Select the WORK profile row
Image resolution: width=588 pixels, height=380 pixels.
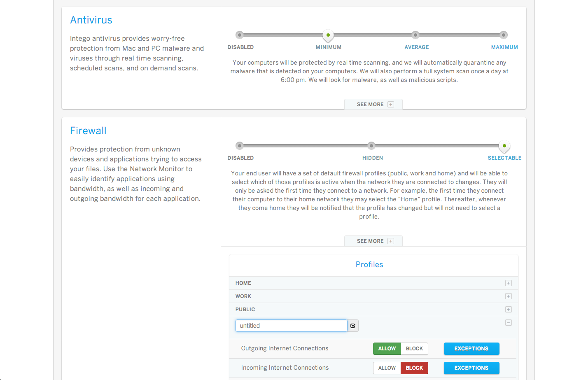pyautogui.click(x=373, y=296)
